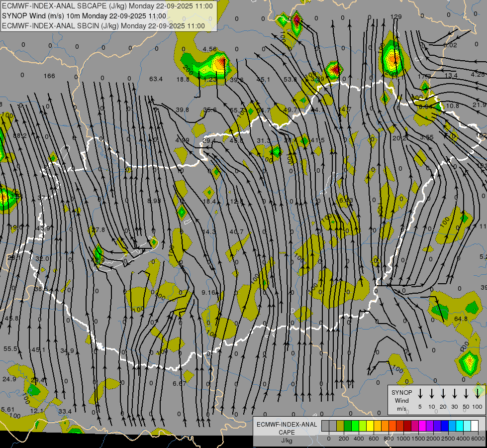
Task: Click the 6000 tick label on CAPE scale
Action: click(479, 439)
